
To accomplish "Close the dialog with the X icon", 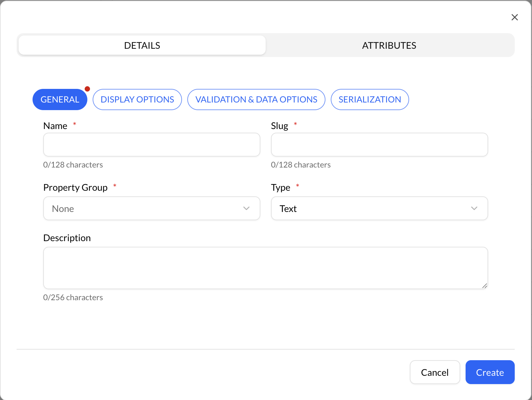I will 514,17.
